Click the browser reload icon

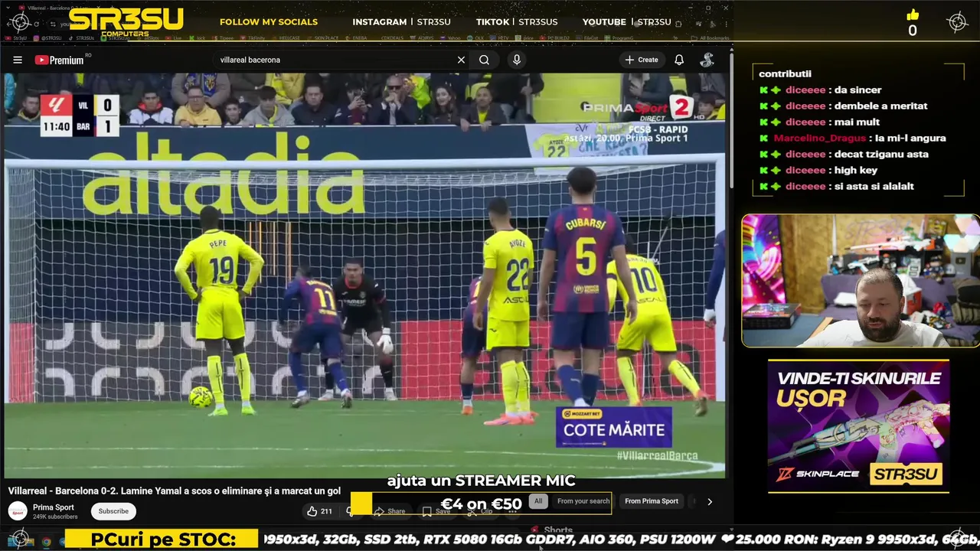click(36, 24)
